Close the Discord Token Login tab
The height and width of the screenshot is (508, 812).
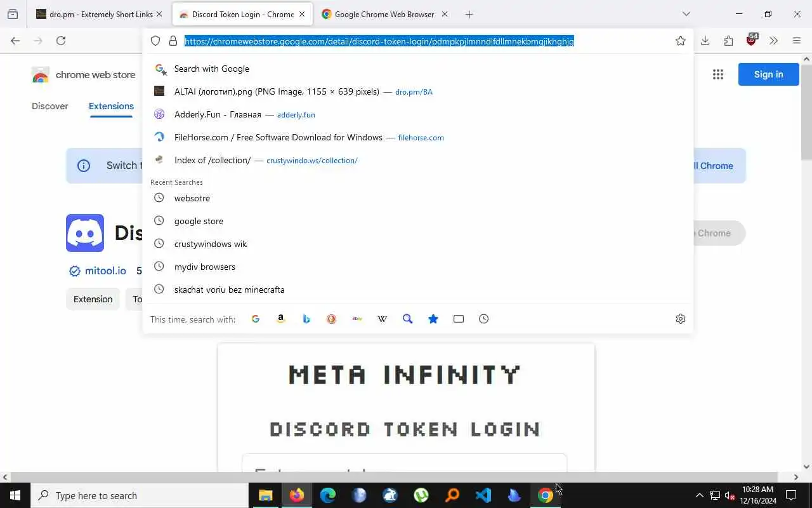click(x=302, y=14)
